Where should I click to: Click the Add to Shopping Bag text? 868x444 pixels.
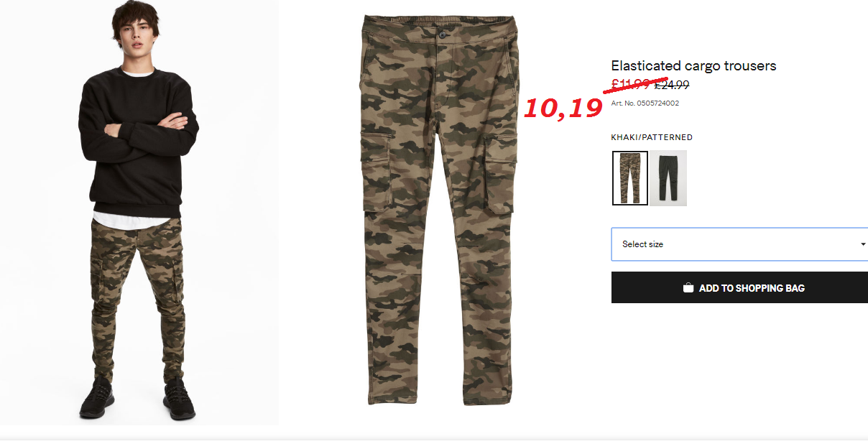click(752, 288)
